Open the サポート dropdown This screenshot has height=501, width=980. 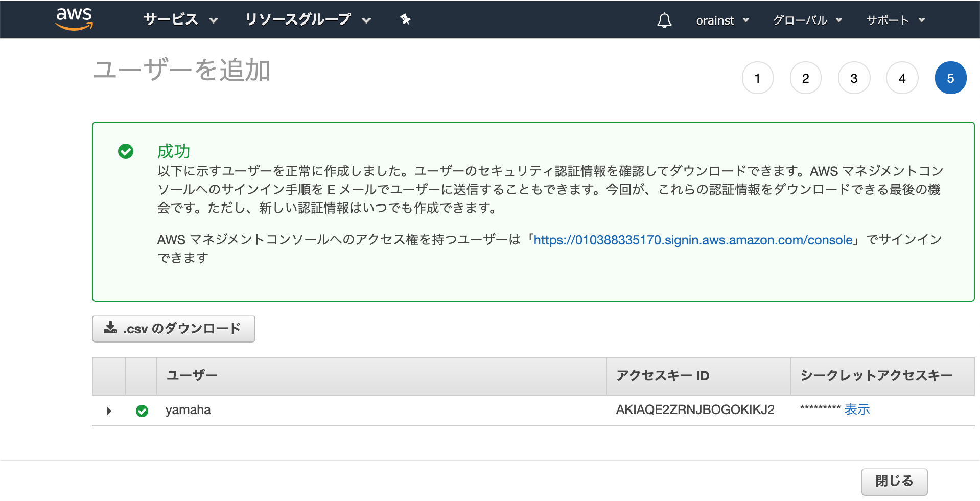896,20
